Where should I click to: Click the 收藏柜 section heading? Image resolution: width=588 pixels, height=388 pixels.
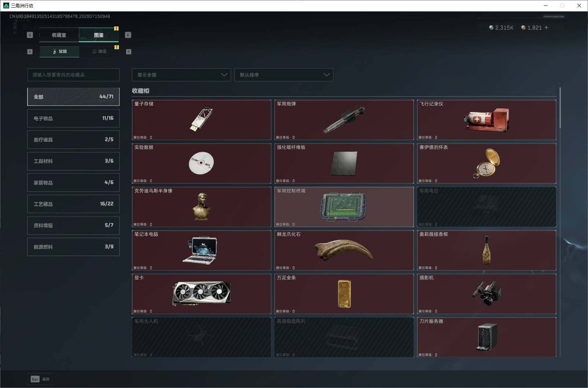click(x=141, y=91)
